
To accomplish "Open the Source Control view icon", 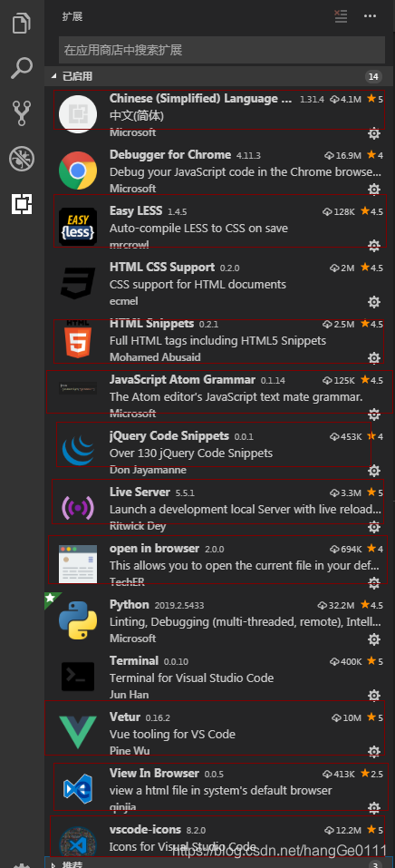I will (x=22, y=113).
